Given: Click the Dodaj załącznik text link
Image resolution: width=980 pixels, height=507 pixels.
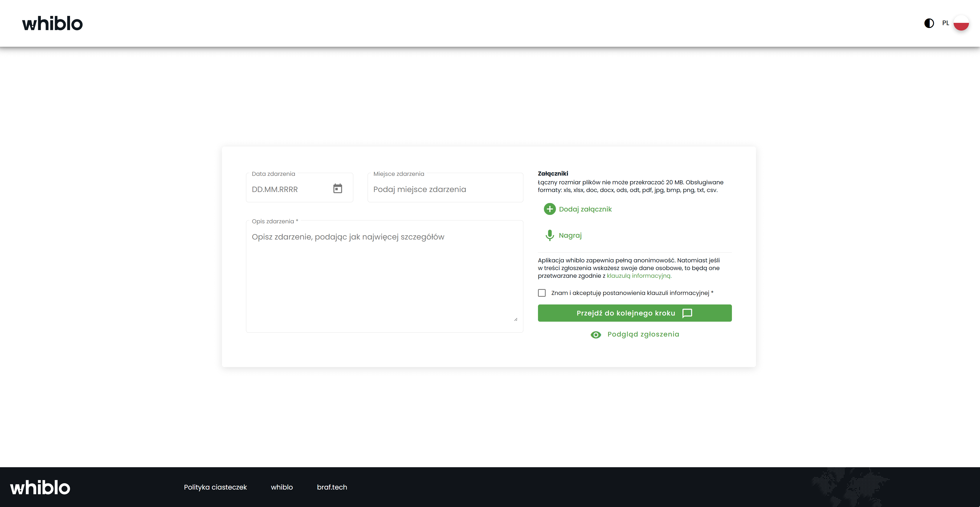Looking at the screenshot, I should (x=585, y=209).
